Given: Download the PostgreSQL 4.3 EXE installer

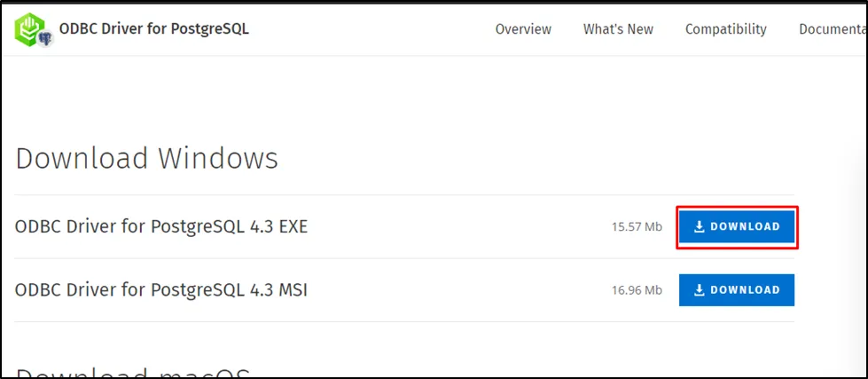Looking at the screenshot, I should pyautogui.click(x=736, y=226).
